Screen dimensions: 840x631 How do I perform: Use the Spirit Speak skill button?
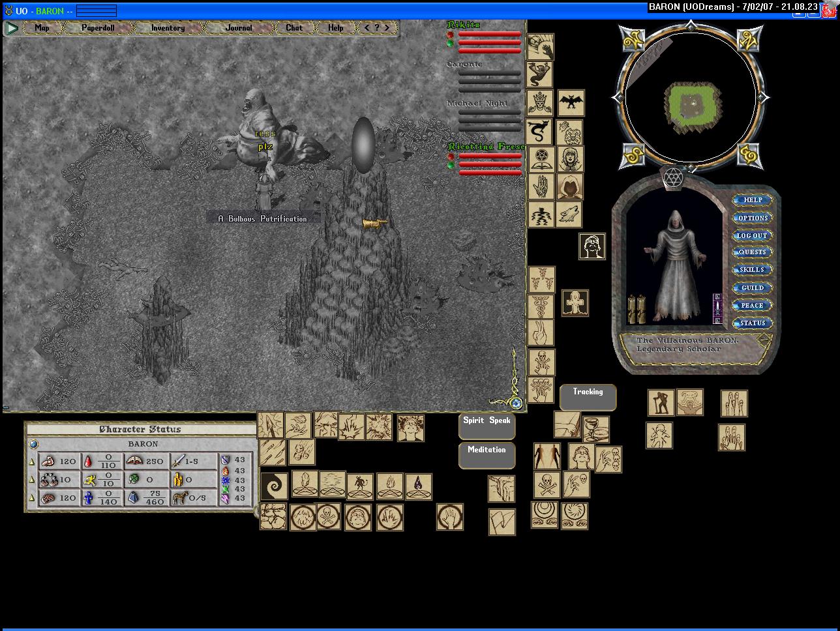pos(487,421)
